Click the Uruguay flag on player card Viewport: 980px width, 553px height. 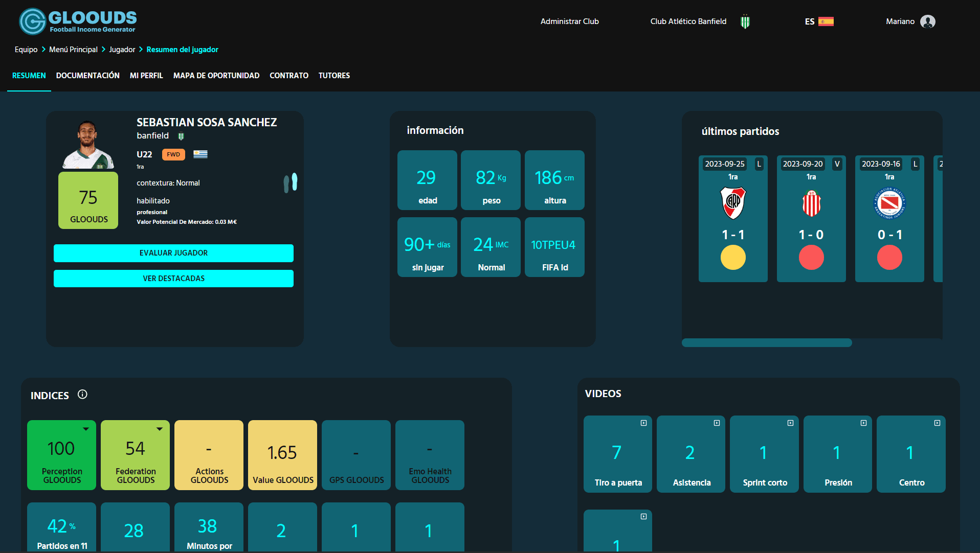[201, 154]
